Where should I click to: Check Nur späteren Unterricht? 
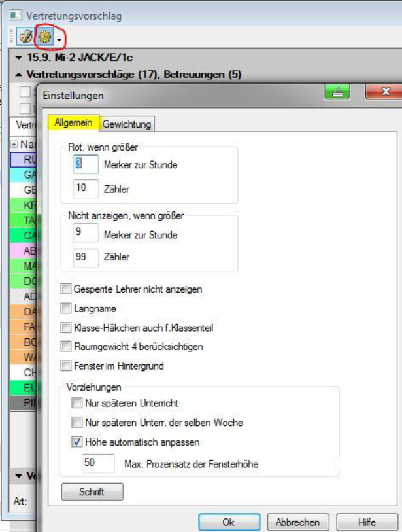pos(77,403)
